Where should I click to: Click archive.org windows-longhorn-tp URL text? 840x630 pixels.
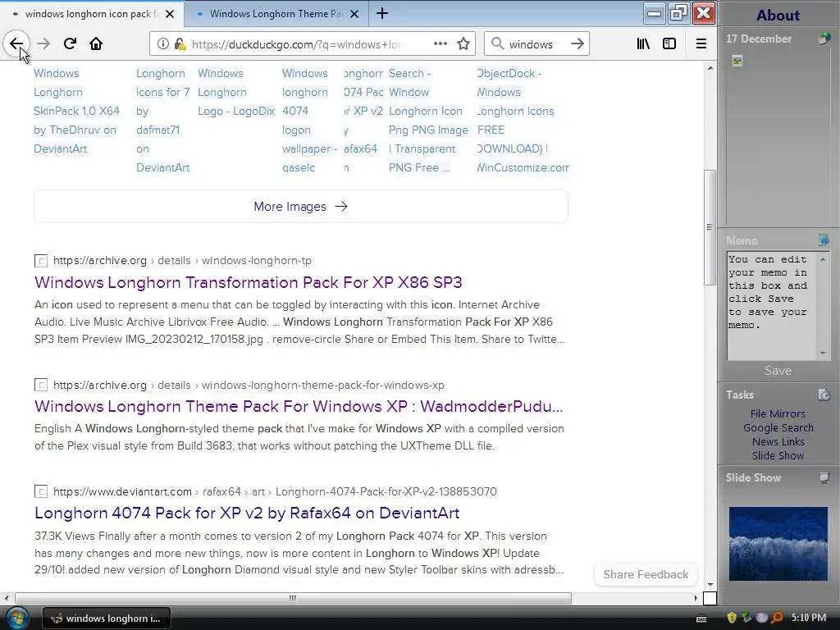(x=182, y=260)
